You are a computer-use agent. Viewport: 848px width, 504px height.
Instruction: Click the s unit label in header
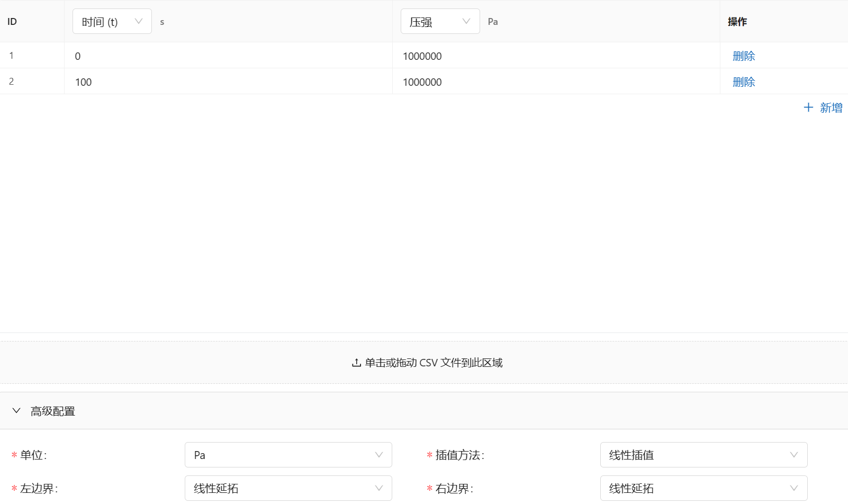click(x=162, y=22)
